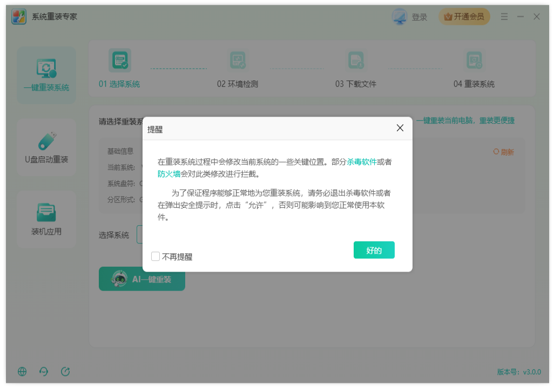Screen dimensions: 554x392
Task: Click the check update refresh icon
Action: [x=65, y=371]
